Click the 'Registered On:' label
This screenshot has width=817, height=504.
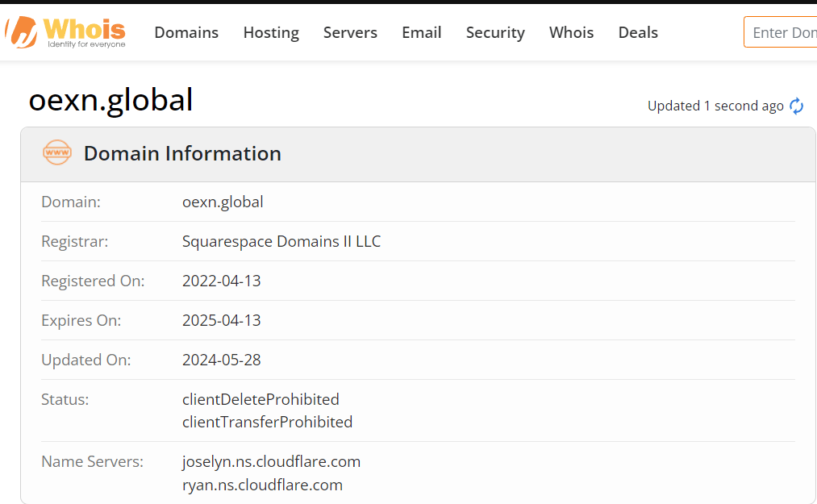click(93, 281)
